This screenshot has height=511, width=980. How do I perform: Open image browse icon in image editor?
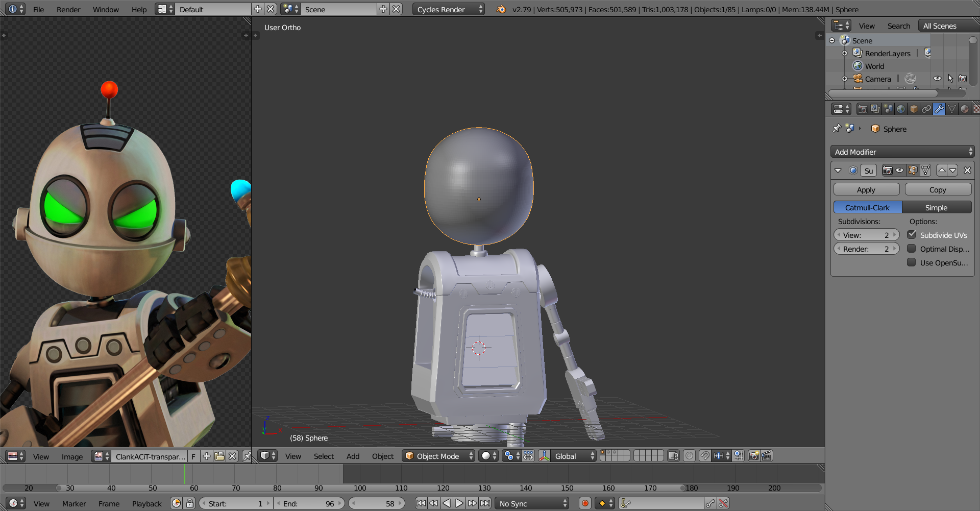click(100, 456)
